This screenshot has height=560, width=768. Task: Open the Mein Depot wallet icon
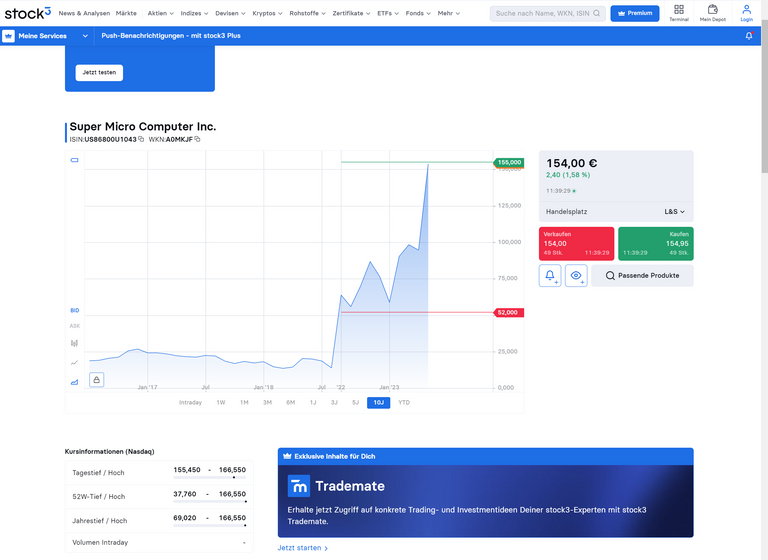[x=713, y=13]
